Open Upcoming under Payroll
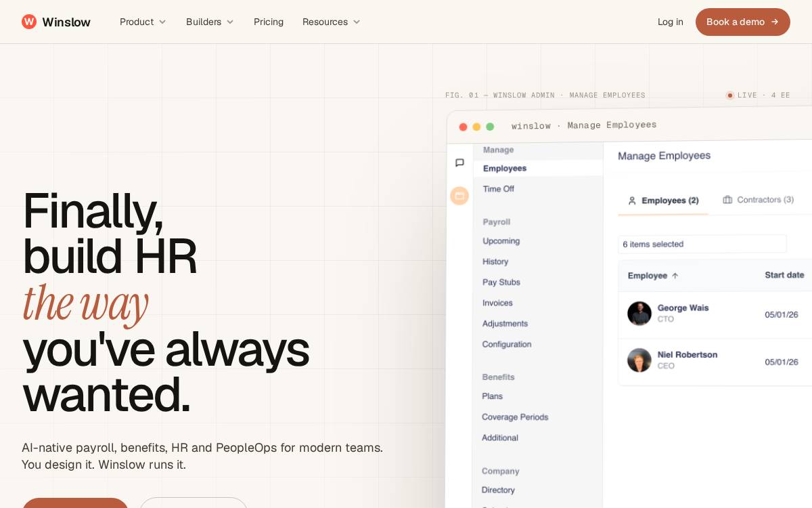 point(501,241)
